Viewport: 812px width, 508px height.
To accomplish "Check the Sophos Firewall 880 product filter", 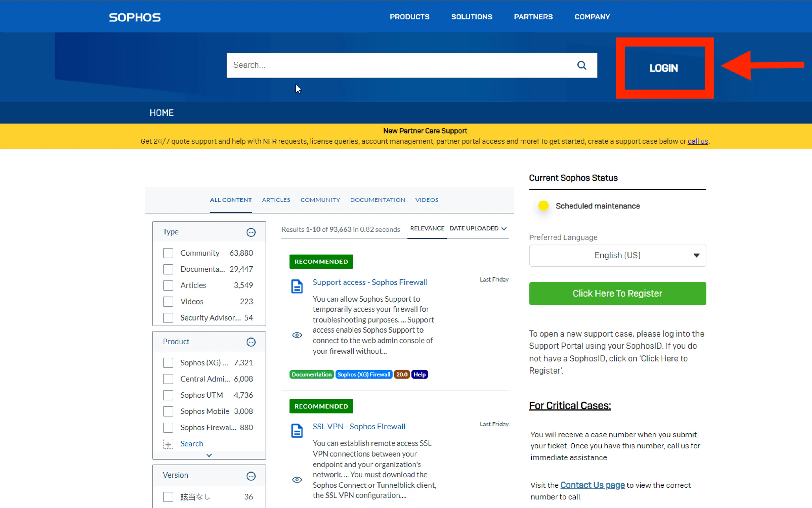I will [x=168, y=427].
